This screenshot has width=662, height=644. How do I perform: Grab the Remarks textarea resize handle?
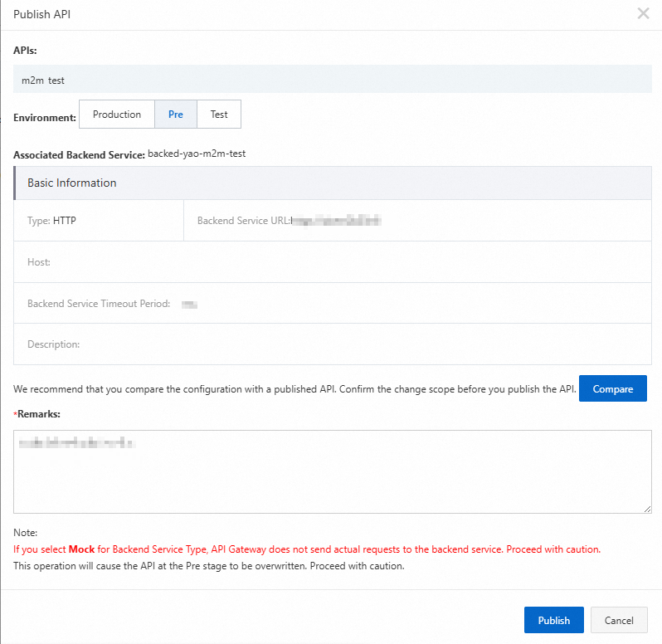(x=647, y=509)
